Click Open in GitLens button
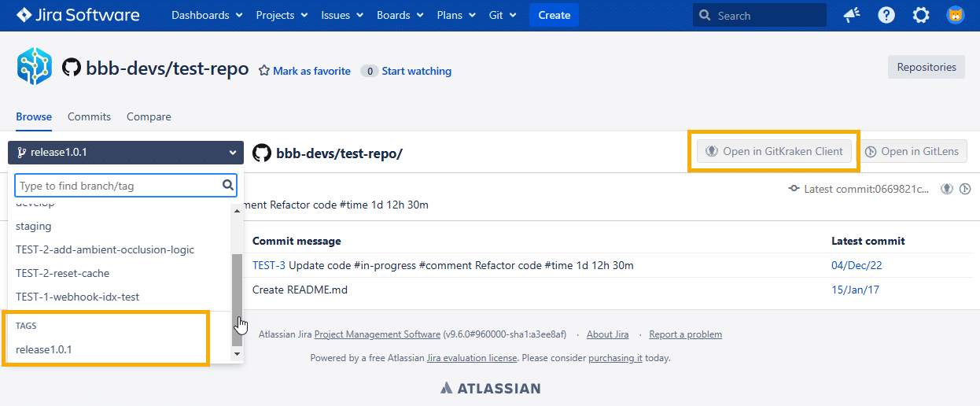Screen dimensions: 980x406 [x=912, y=151]
